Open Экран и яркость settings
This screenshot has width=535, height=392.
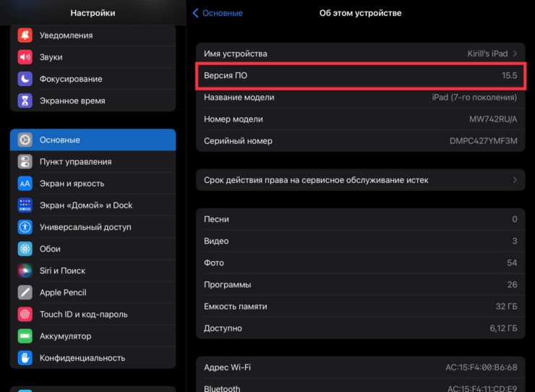click(x=93, y=184)
